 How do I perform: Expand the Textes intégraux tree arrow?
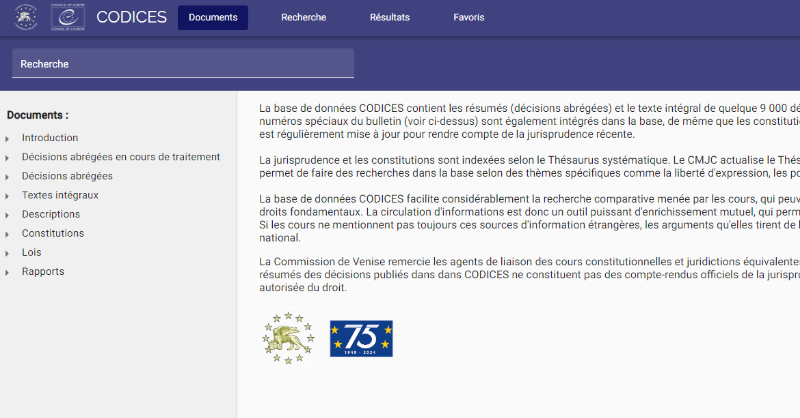7,196
